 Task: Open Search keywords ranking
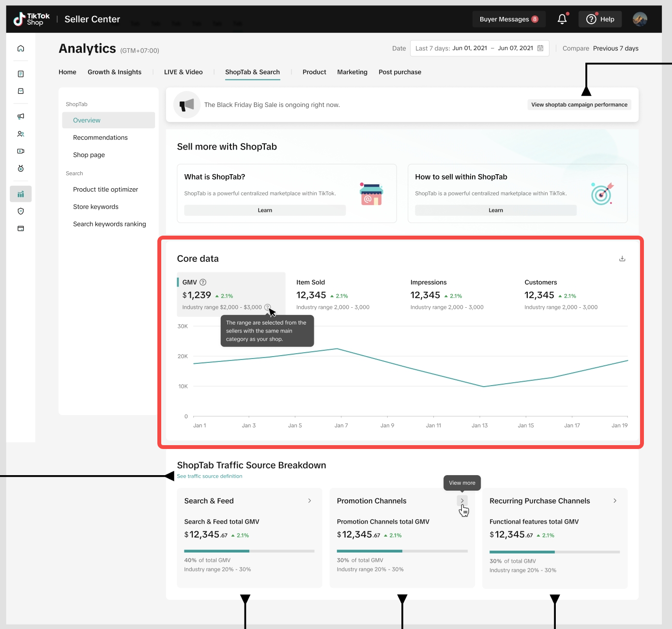(x=108, y=225)
